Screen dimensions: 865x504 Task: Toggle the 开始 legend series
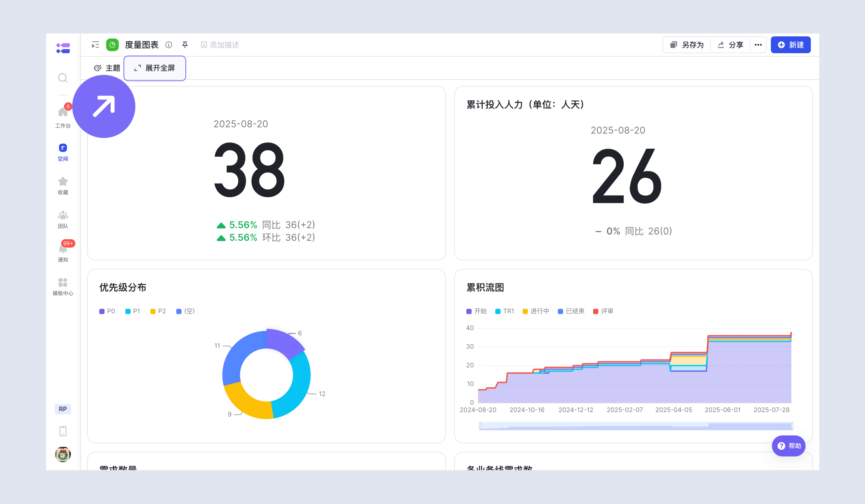pos(476,311)
